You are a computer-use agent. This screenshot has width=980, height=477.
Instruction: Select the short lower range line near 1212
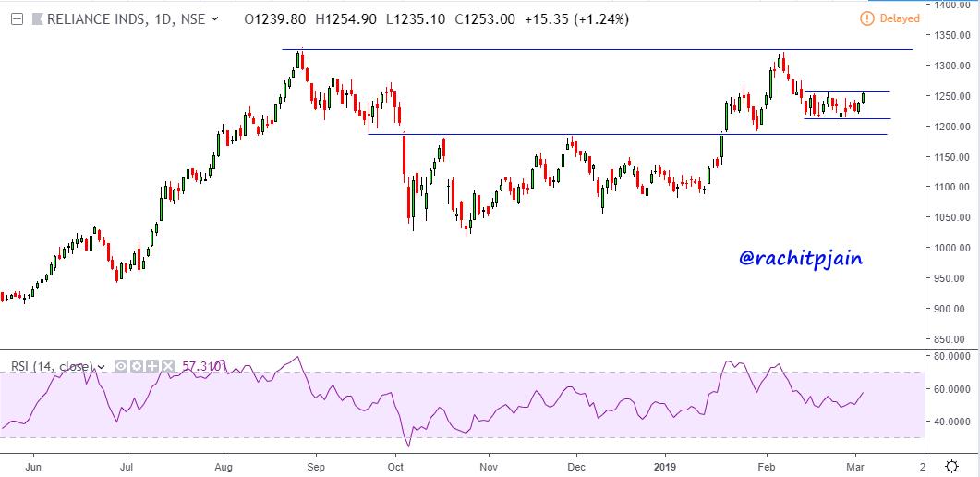click(847, 118)
